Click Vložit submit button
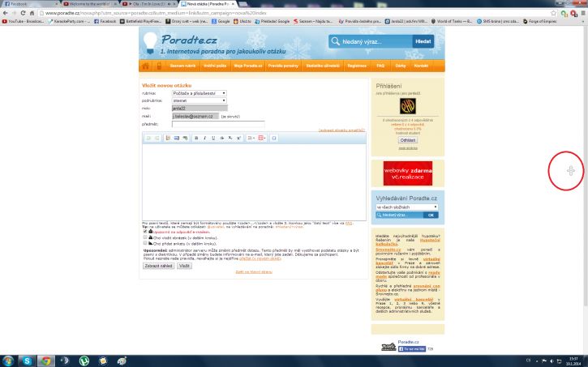 184,266
